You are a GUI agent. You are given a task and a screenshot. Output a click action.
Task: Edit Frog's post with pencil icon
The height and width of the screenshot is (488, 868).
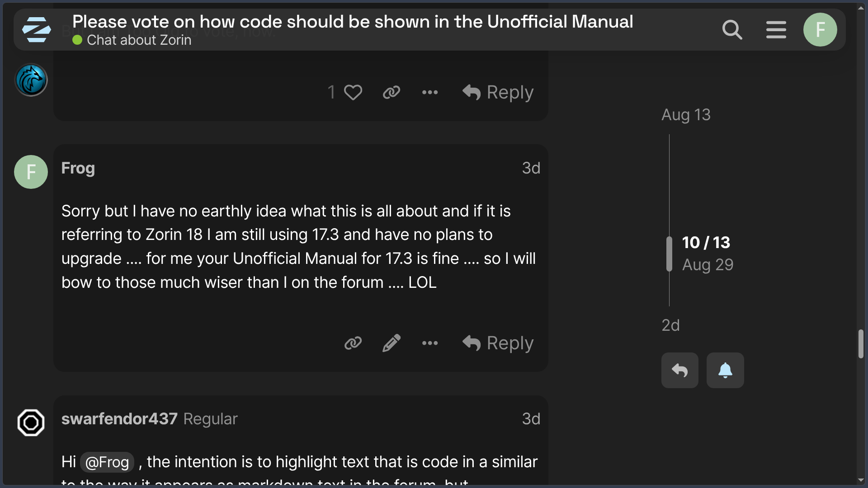(391, 343)
